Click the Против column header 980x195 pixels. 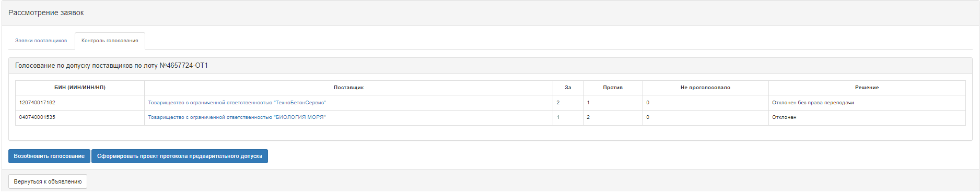coord(613,88)
